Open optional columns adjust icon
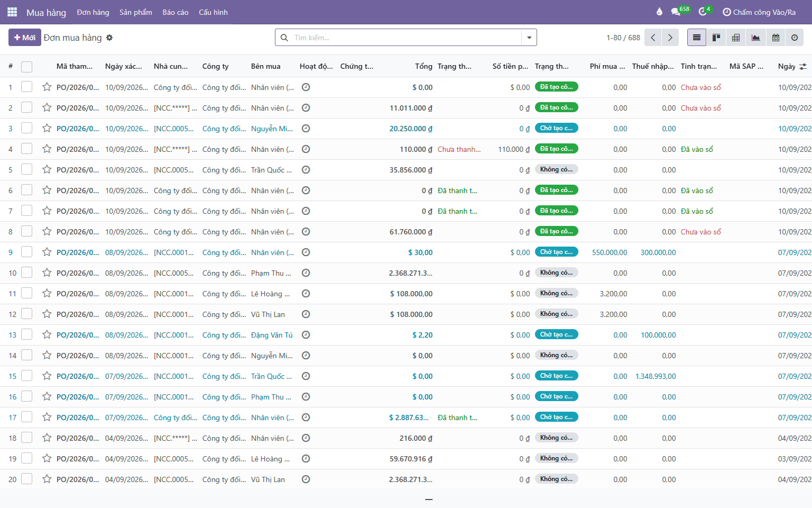 pos(803,67)
